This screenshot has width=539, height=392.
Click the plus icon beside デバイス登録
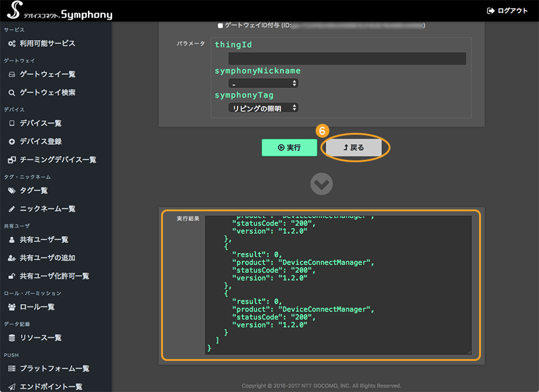pos(12,142)
